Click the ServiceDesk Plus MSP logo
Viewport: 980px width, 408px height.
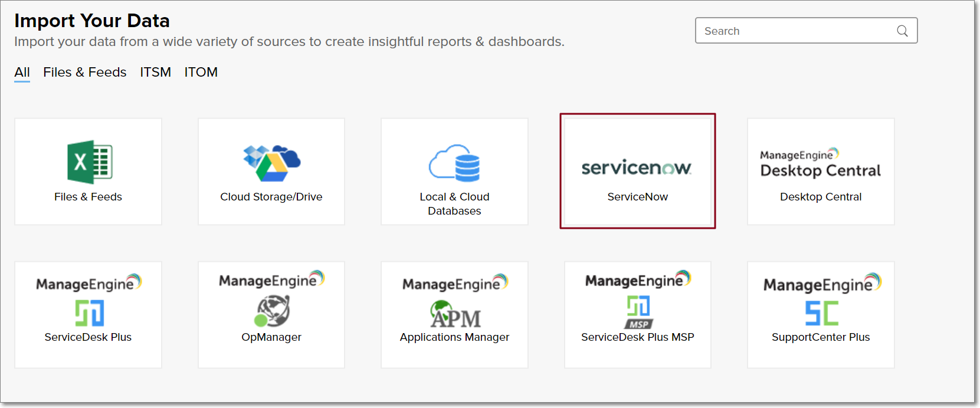point(638,312)
